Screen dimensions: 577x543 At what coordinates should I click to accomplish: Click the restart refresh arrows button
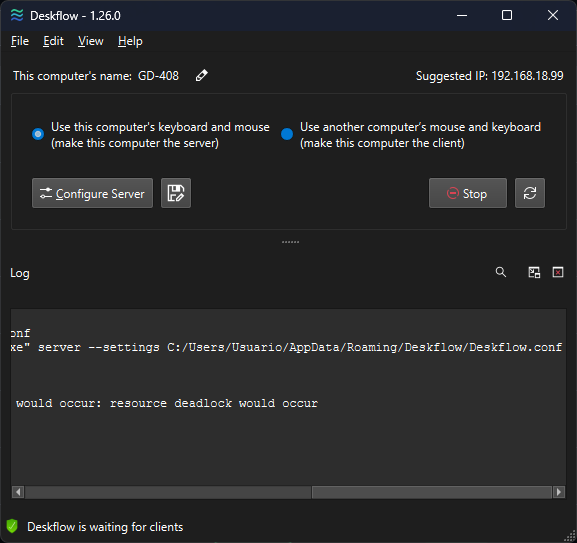pyautogui.click(x=530, y=193)
